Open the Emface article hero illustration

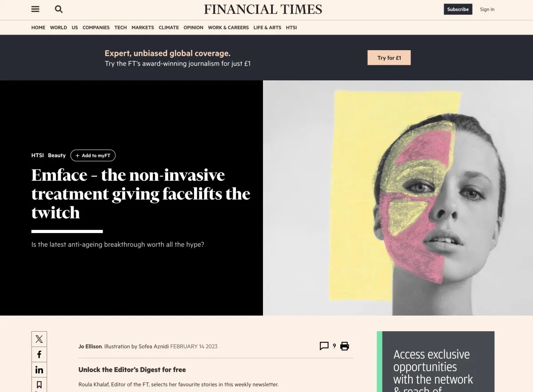pos(398,198)
